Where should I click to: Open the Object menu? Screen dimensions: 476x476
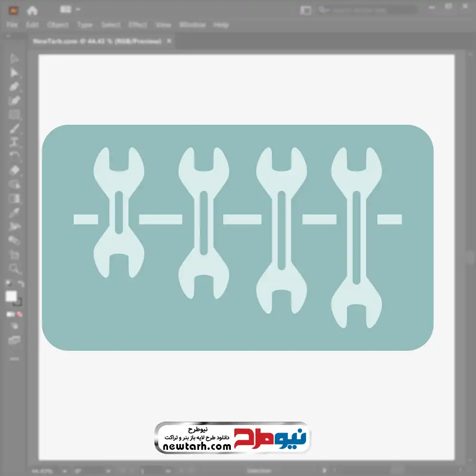(57, 25)
